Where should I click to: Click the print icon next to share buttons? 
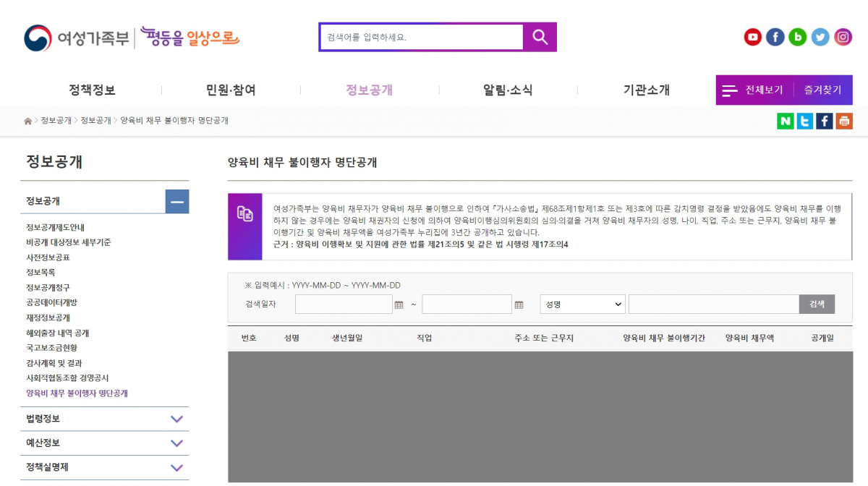pos(843,121)
